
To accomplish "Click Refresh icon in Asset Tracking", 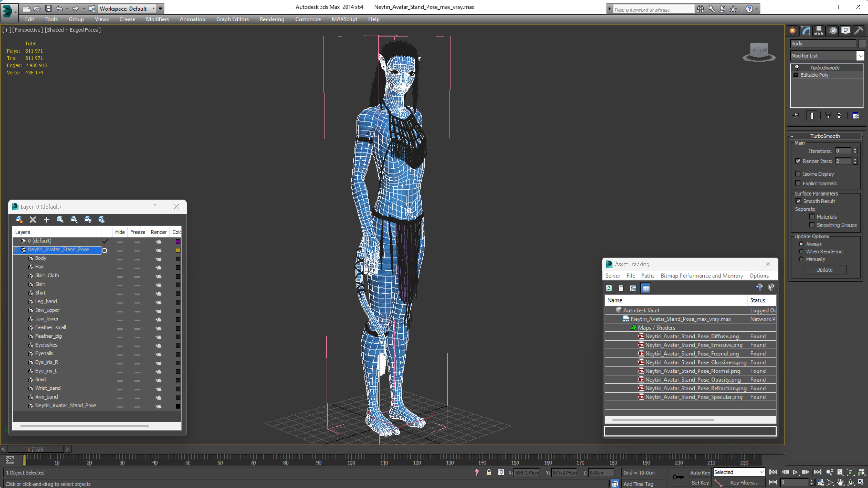I will point(609,288).
